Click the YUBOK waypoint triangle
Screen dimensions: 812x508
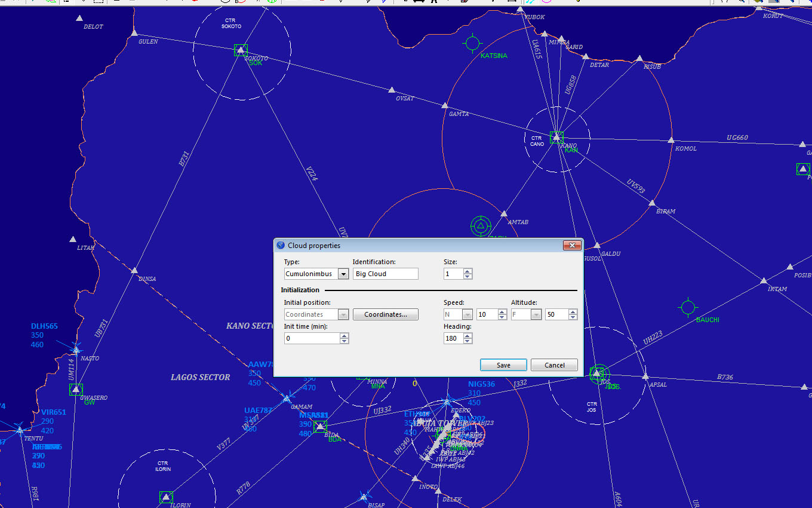click(520, 10)
